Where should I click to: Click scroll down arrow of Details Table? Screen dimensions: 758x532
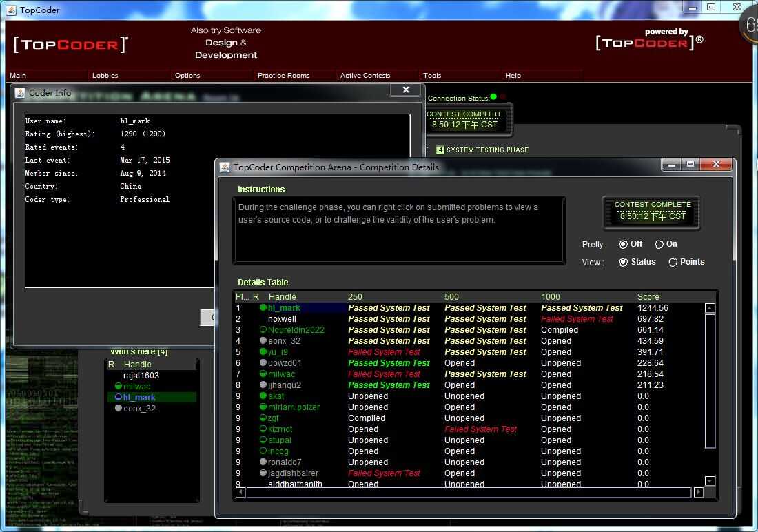[x=710, y=481]
